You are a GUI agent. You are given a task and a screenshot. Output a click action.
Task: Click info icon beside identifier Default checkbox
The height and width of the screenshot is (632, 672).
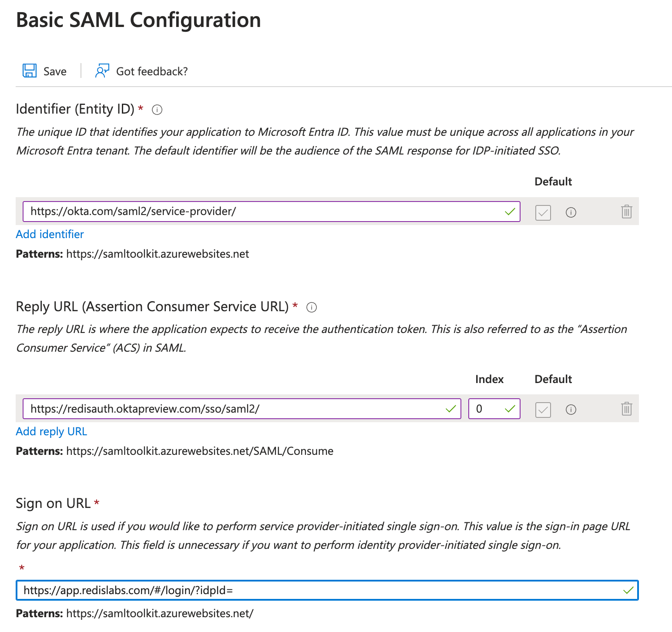(571, 212)
